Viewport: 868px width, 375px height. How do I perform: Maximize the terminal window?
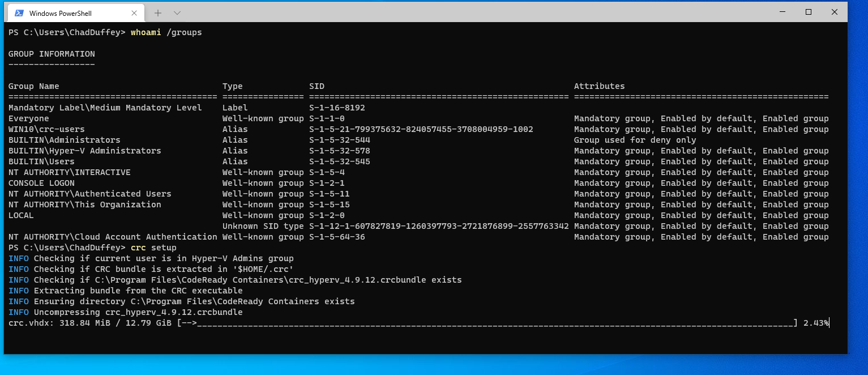pyautogui.click(x=809, y=12)
